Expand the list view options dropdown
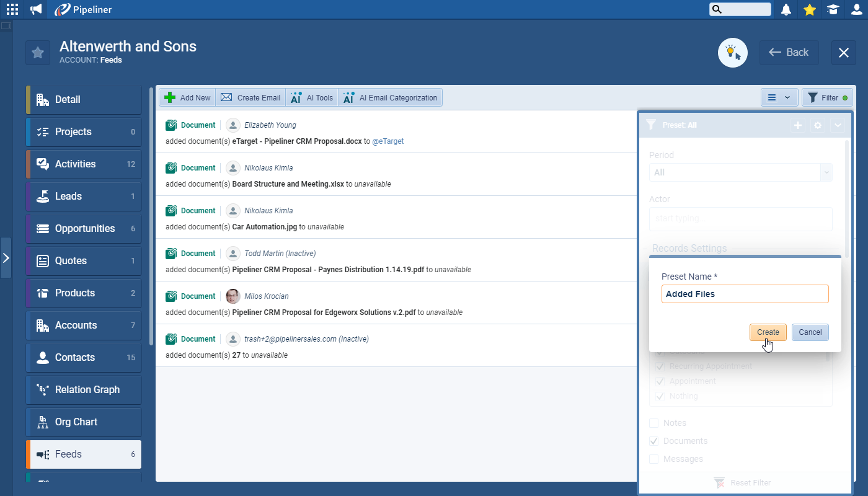 pos(779,97)
